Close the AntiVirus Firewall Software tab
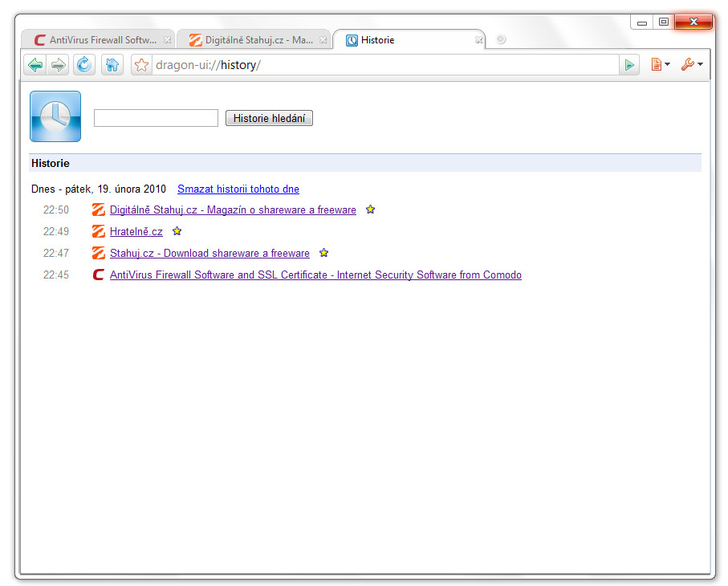The width and height of the screenshot is (728, 586). pos(168,40)
